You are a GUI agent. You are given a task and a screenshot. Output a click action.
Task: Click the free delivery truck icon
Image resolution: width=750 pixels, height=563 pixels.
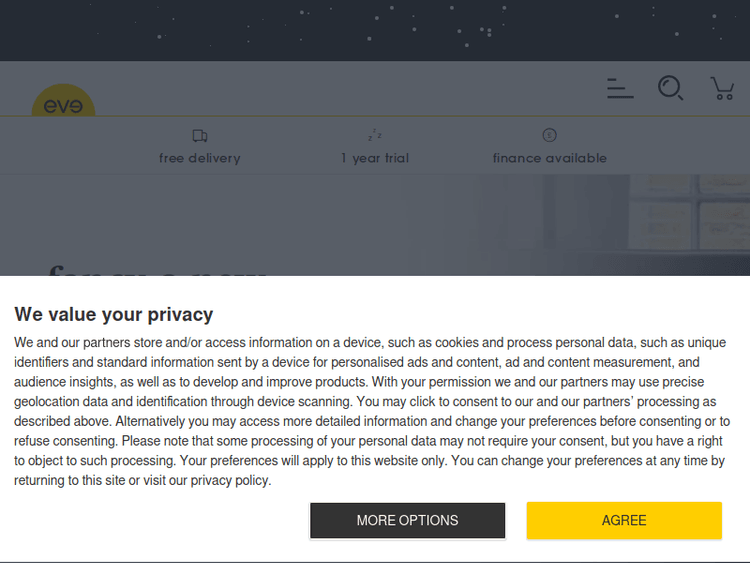[x=200, y=136]
